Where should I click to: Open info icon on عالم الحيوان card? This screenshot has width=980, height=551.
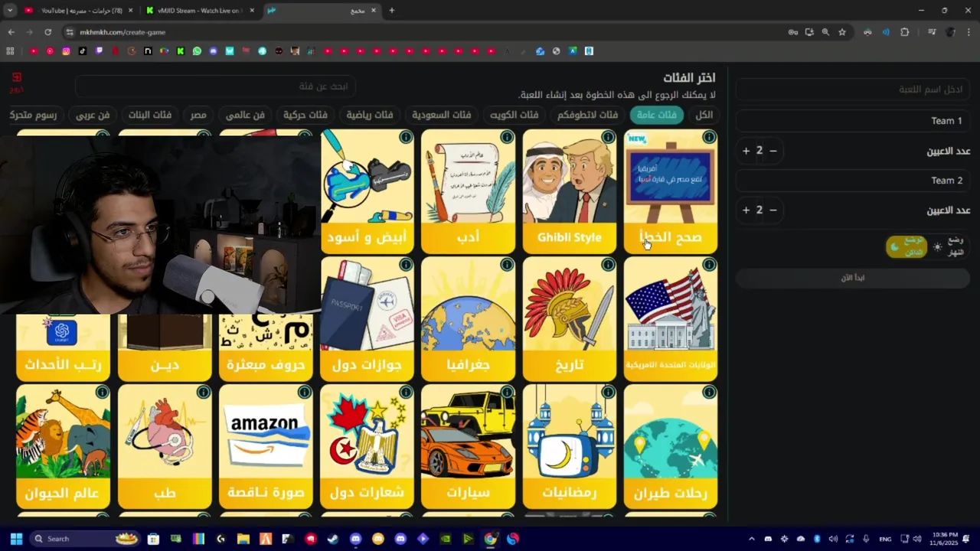[102, 392]
